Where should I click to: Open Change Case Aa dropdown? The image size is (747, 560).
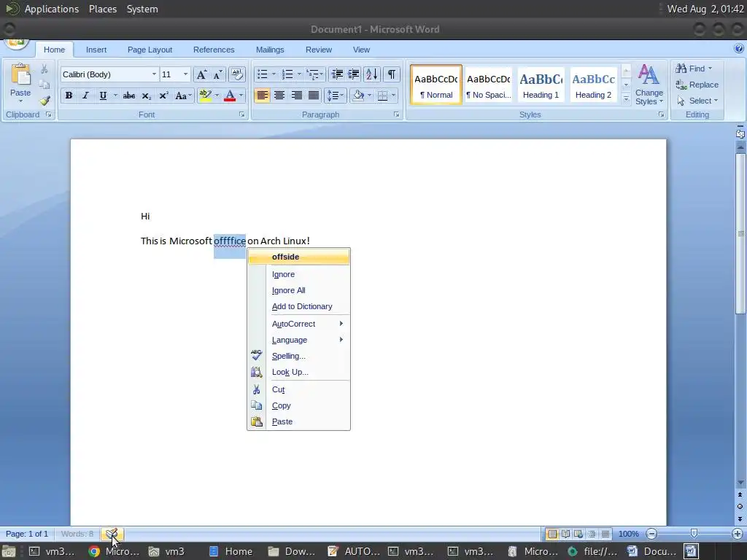(x=183, y=96)
